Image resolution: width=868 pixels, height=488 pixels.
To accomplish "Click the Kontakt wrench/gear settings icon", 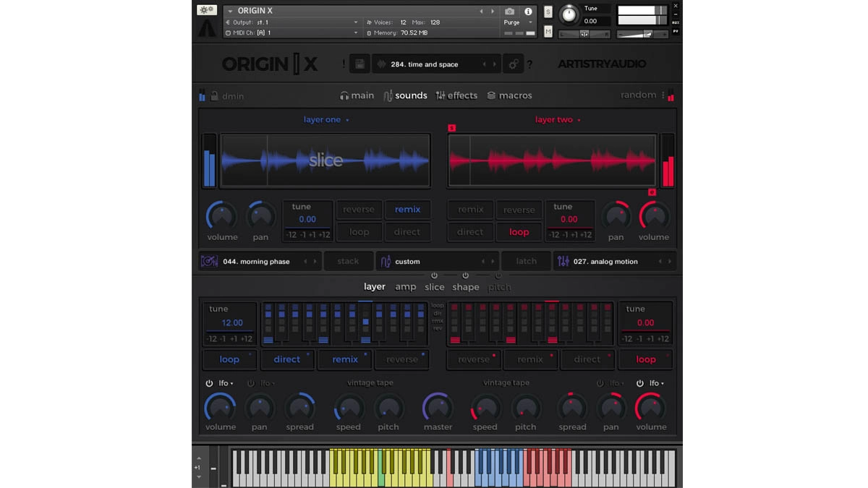I will pyautogui.click(x=207, y=10).
